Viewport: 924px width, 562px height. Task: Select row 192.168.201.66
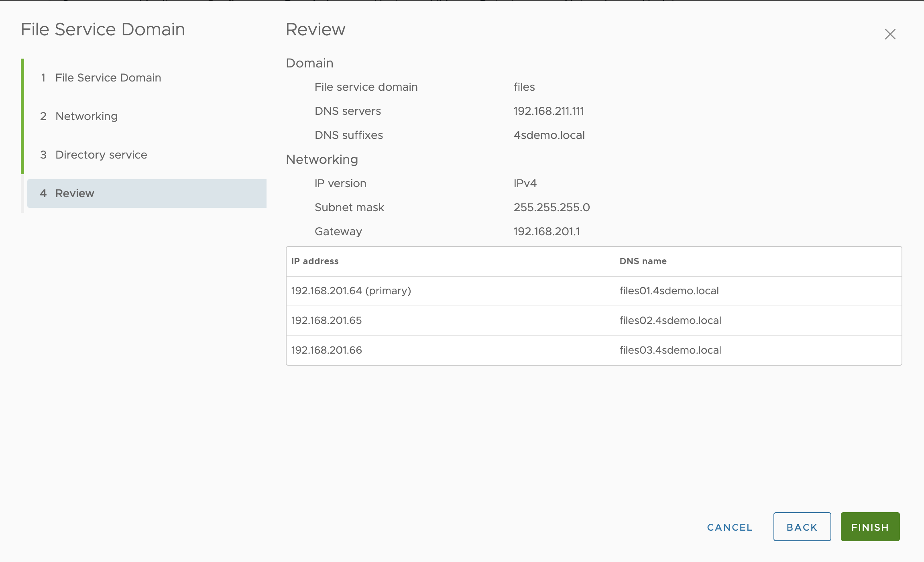tap(326, 350)
